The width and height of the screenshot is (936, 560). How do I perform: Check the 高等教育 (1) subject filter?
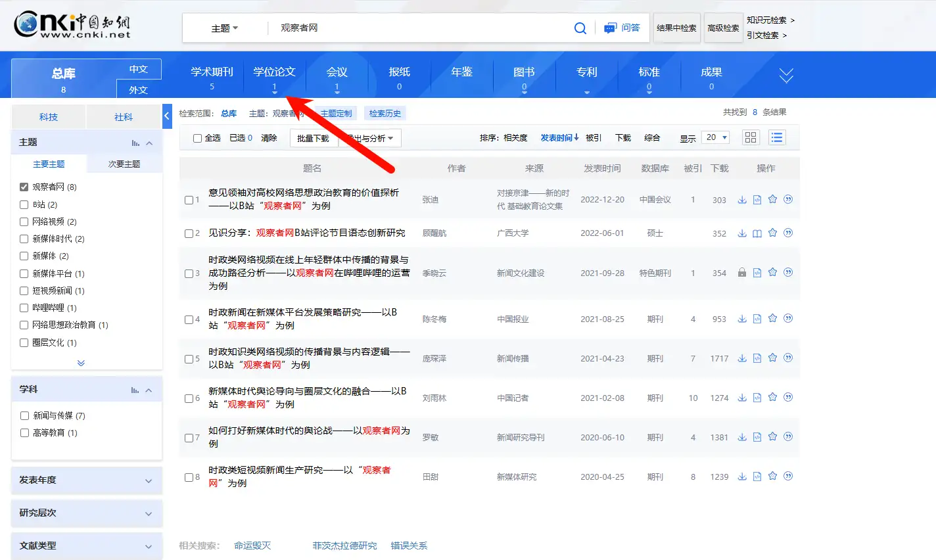click(24, 432)
